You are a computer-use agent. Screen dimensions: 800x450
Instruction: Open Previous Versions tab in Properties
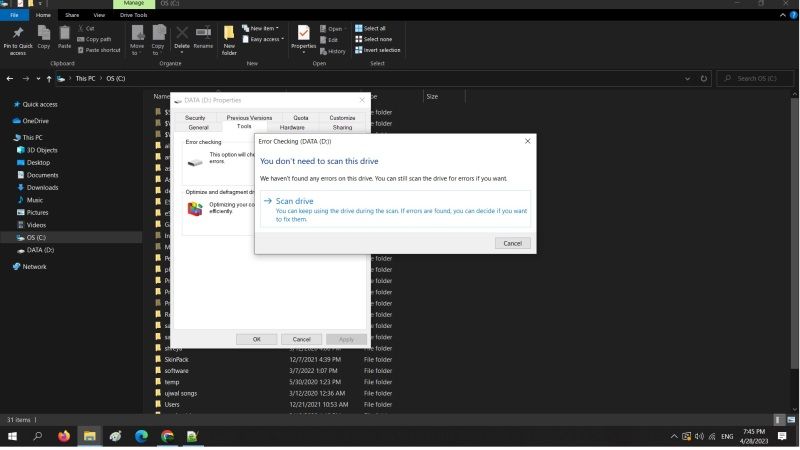249,118
